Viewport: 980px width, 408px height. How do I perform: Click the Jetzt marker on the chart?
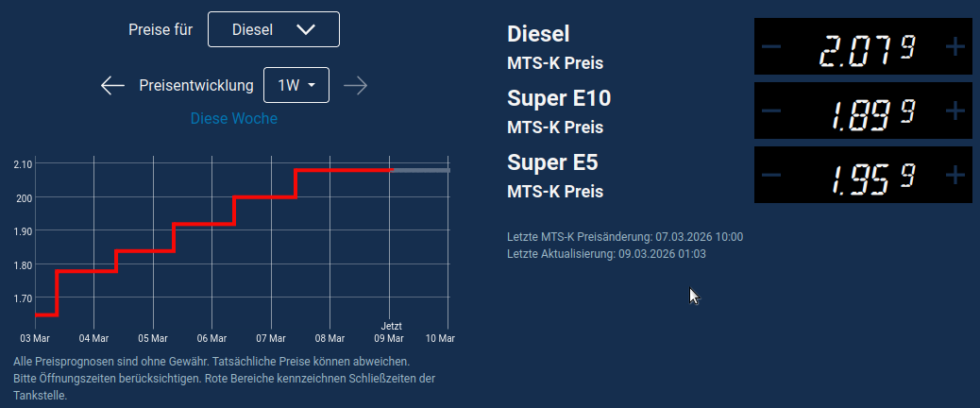[391, 326]
